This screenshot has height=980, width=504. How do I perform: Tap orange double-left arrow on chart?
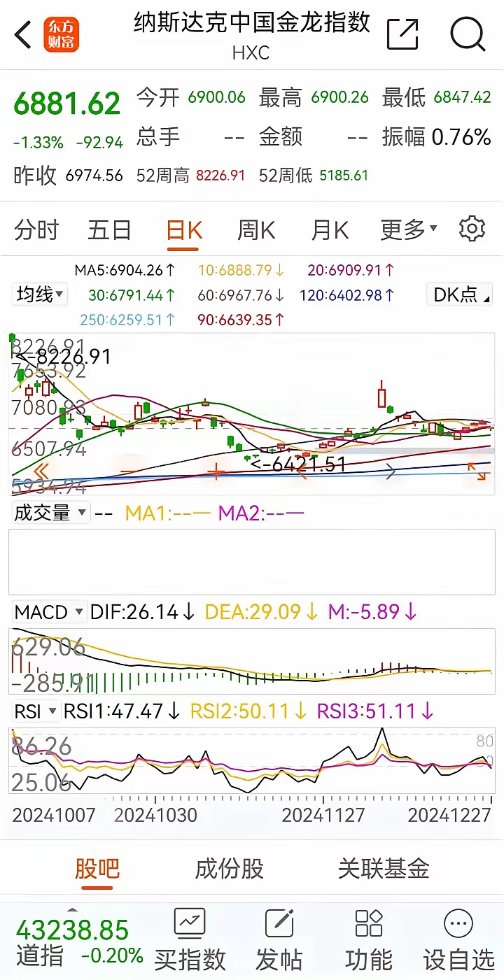[x=41, y=471]
